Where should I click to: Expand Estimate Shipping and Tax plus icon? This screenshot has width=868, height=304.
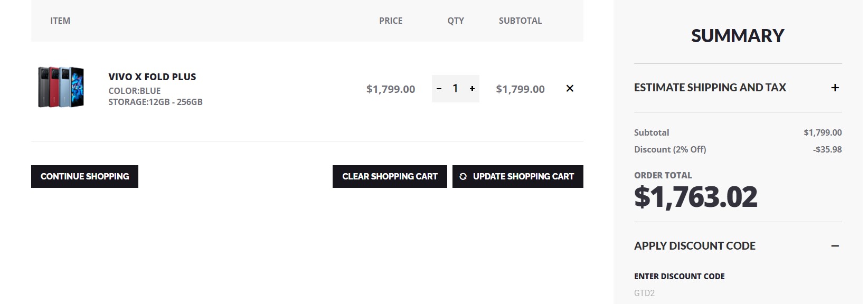tap(835, 88)
